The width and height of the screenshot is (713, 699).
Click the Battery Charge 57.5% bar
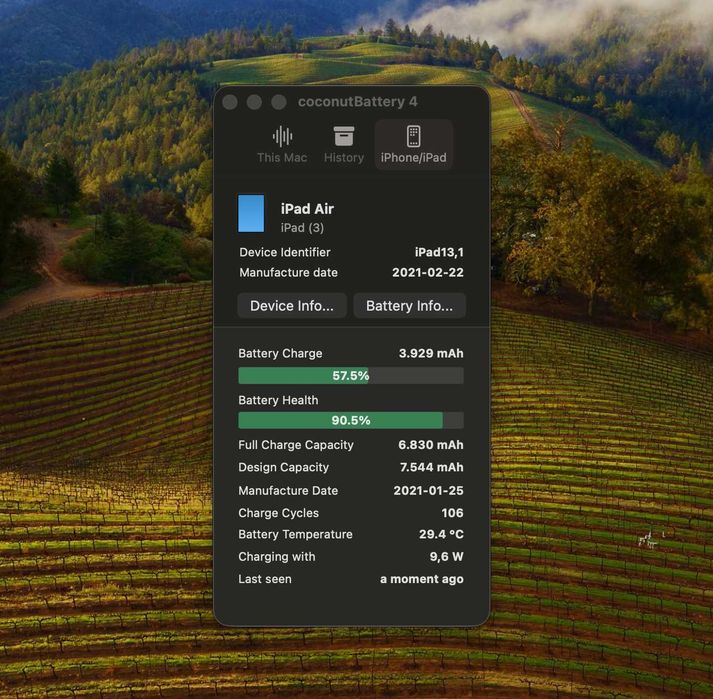click(x=351, y=376)
